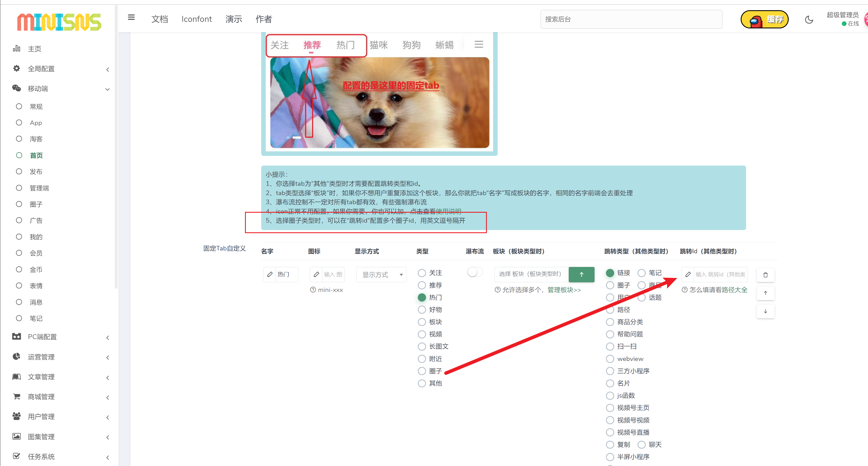Image resolution: width=868 pixels, height=466 pixels.
Task: Expand the 文章管理 menu chevron
Action: point(107,377)
